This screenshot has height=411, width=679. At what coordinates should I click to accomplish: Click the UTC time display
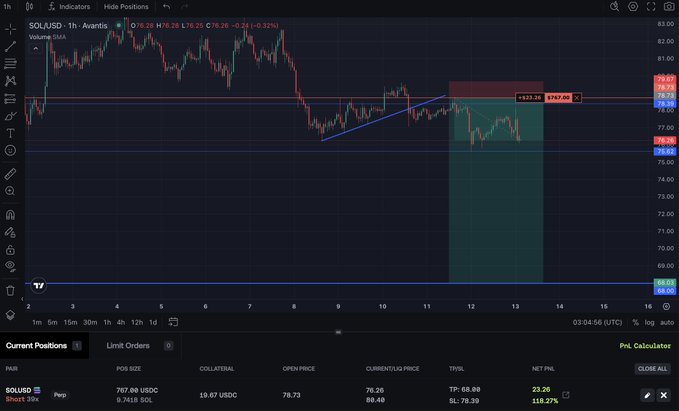tap(597, 323)
